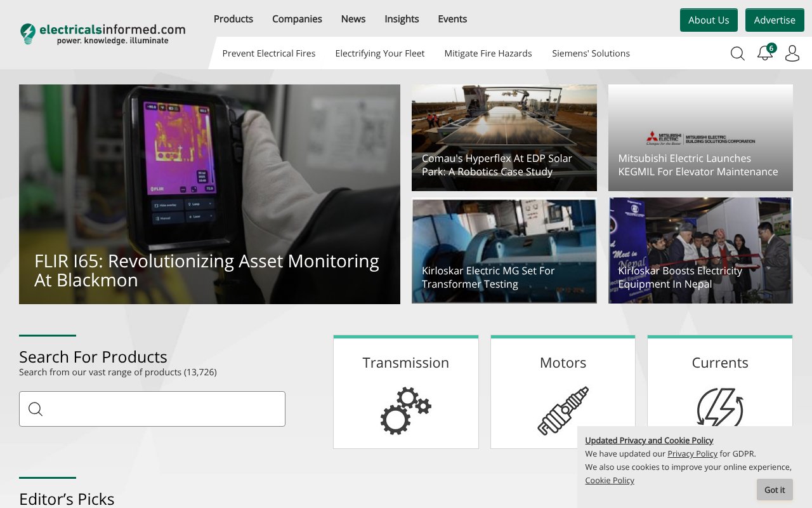Open the notifications bell icon
The image size is (812, 508).
(765, 53)
